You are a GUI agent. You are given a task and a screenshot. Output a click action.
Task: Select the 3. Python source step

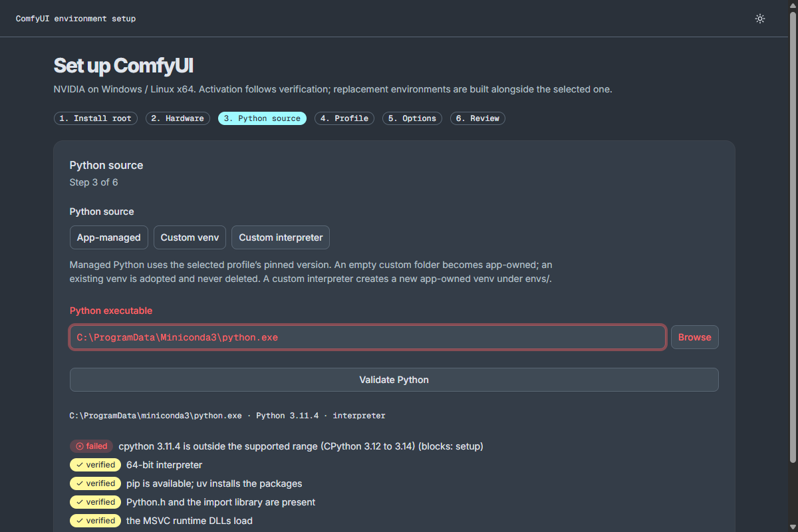[x=262, y=118]
